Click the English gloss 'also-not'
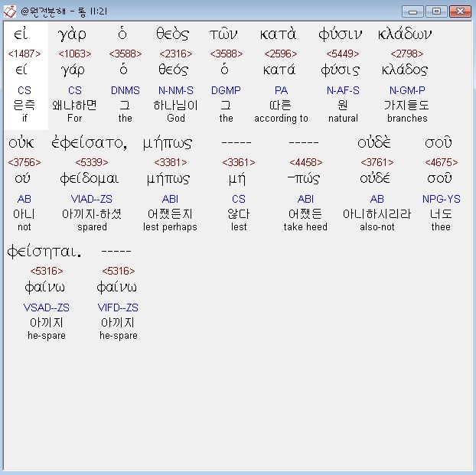 [x=377, y=226]
